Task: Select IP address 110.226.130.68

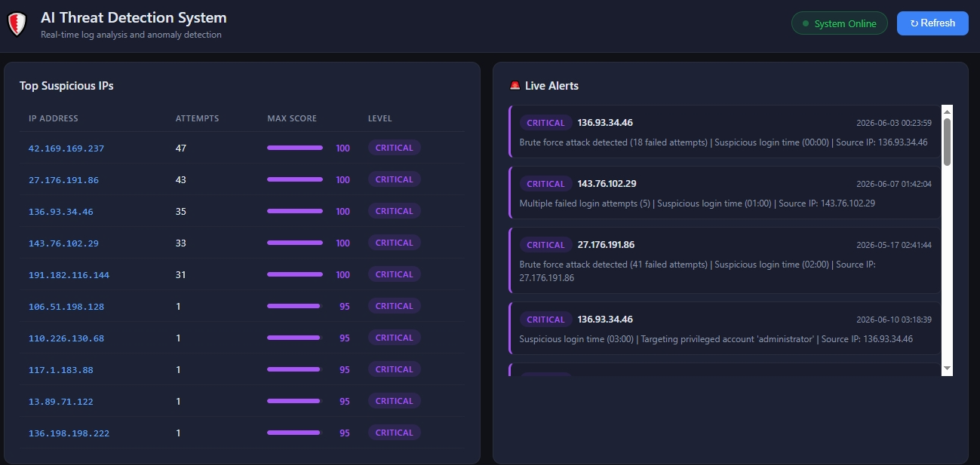Action: [66, 338]
